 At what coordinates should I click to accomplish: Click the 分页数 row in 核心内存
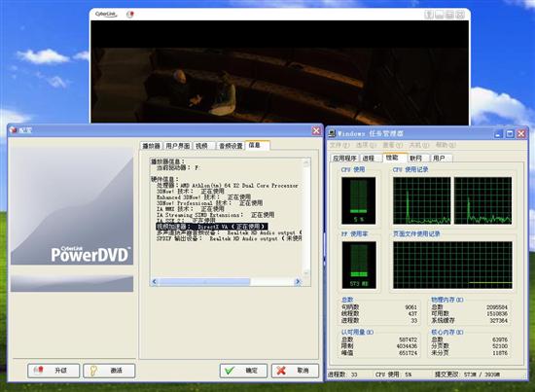pos(469,346)
